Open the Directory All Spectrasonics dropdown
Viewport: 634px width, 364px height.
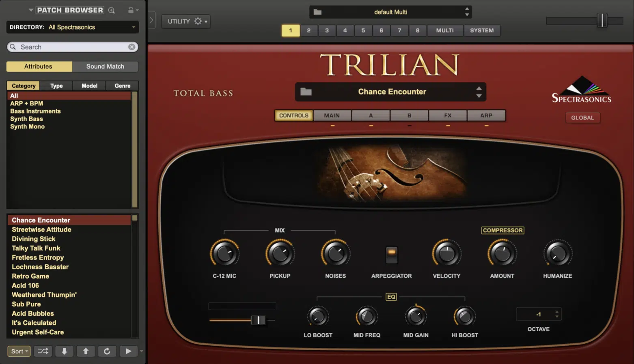click(x=73, y=27)
